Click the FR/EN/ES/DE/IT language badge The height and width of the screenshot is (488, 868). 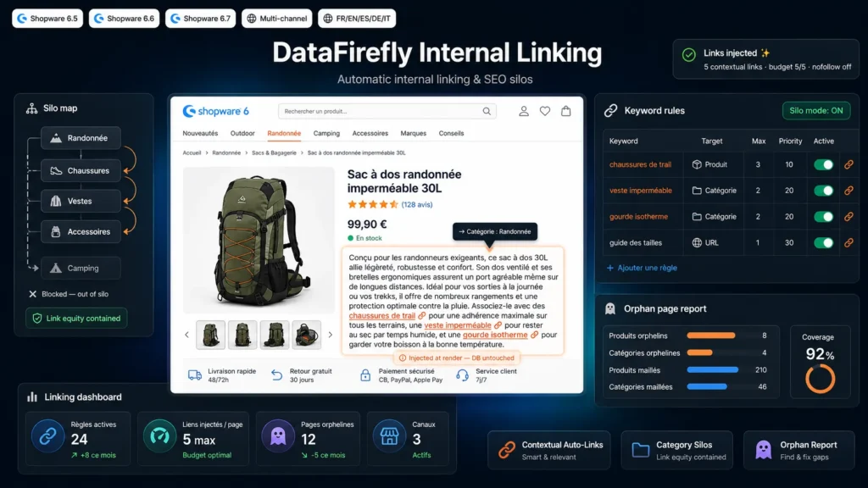[x=357, y=19]
